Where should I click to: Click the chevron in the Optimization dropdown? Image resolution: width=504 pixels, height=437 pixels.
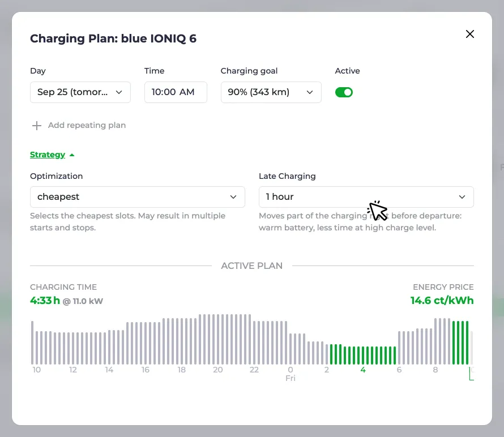click(233, 197)
